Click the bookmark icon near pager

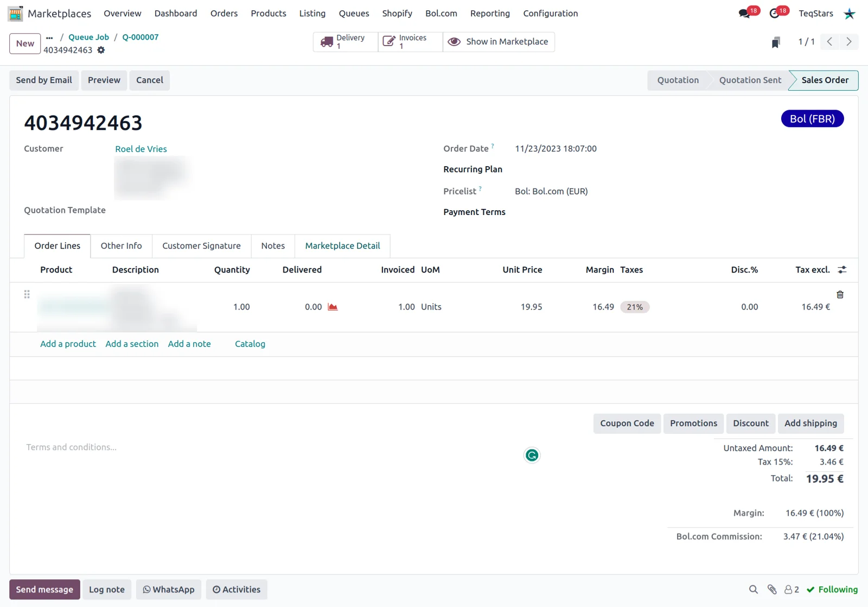coord(776,42)
